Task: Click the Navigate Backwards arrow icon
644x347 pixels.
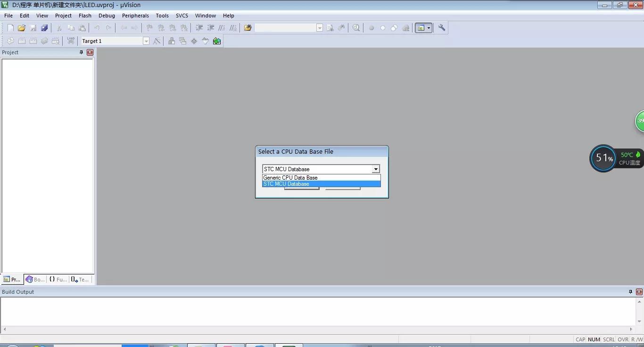Action: [124, 28]
